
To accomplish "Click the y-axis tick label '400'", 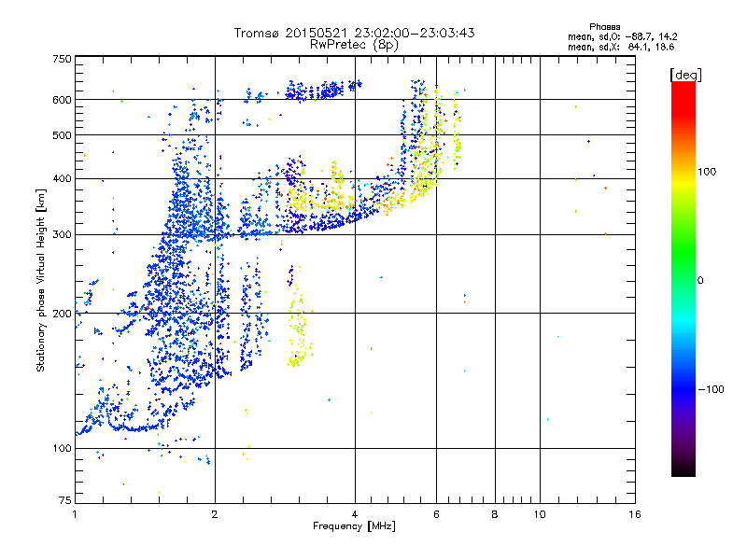I will coord(62,178).
